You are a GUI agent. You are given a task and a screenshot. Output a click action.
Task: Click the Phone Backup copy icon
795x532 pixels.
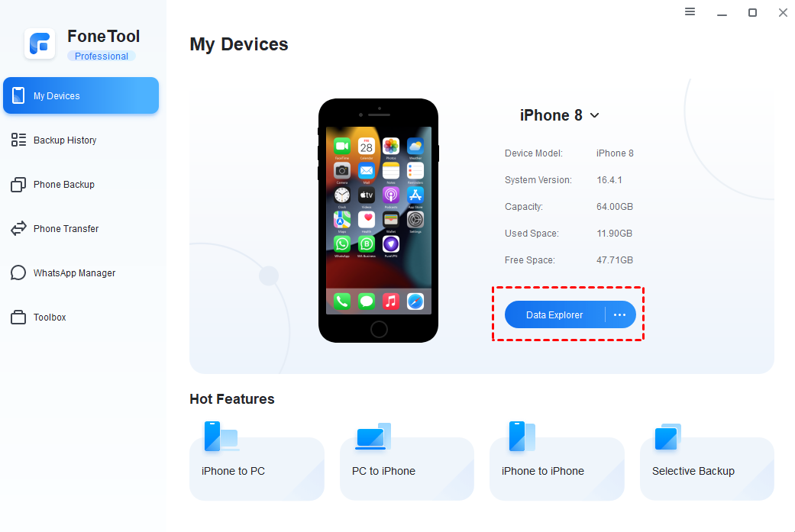click(18, 185)
